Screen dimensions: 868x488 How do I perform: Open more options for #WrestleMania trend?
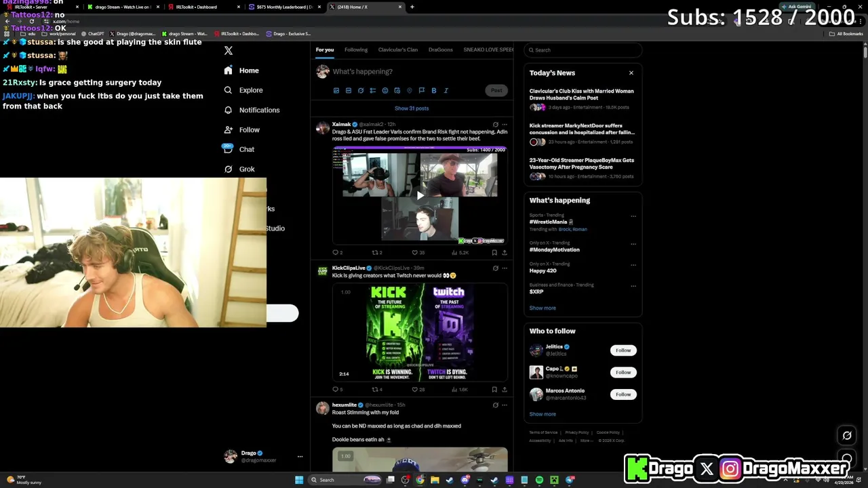pos(633,216)
